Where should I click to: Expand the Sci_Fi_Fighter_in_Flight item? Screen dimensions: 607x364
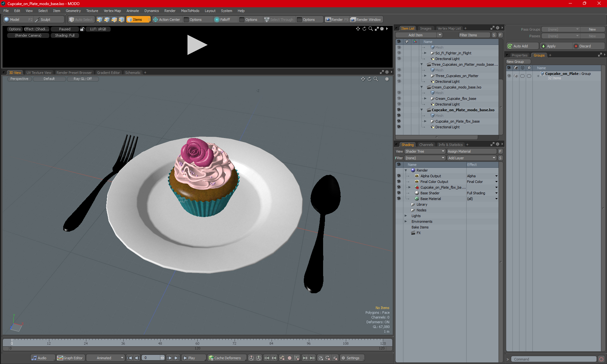425,53
